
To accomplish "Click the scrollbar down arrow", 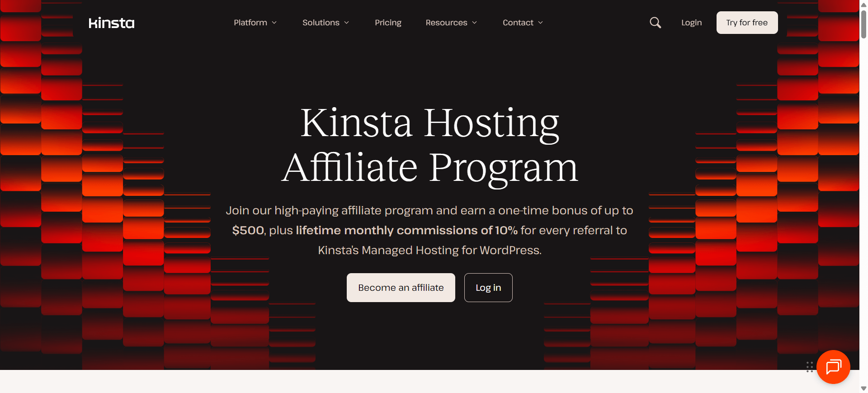I will pos(863,388).
